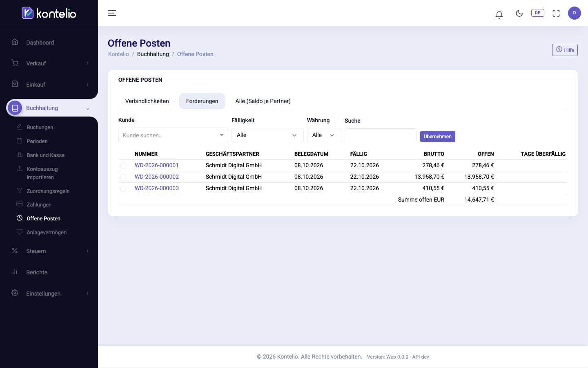Open the notifications bell
588x368 pixels.
point(499,15)
